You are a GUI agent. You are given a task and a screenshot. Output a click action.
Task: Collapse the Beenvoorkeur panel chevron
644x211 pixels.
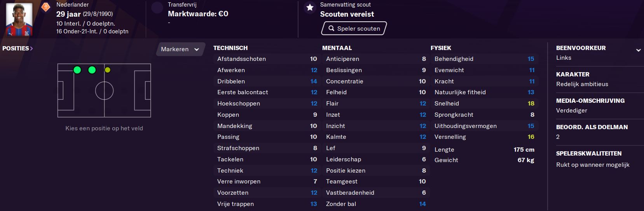(638, 50)
